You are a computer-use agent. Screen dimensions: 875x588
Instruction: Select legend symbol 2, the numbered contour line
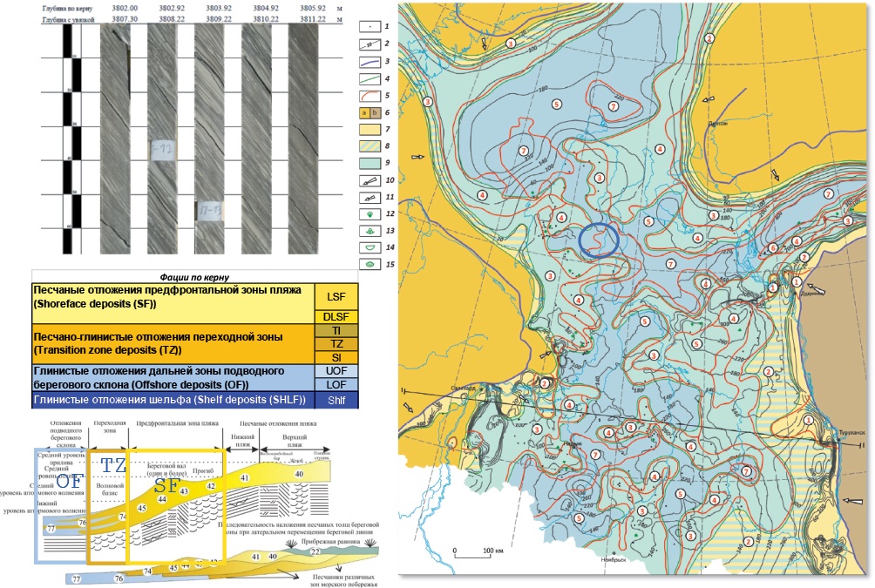coord(368,44)
